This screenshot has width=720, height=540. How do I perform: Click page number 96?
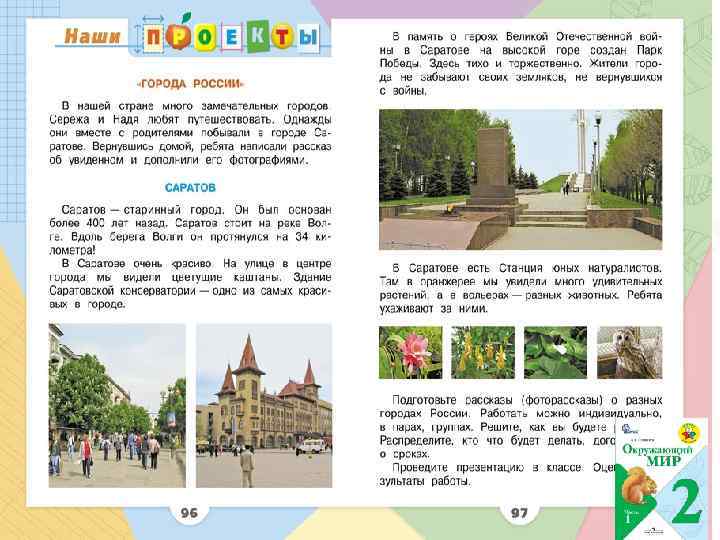pyautogui.click(x=189, y=513)
